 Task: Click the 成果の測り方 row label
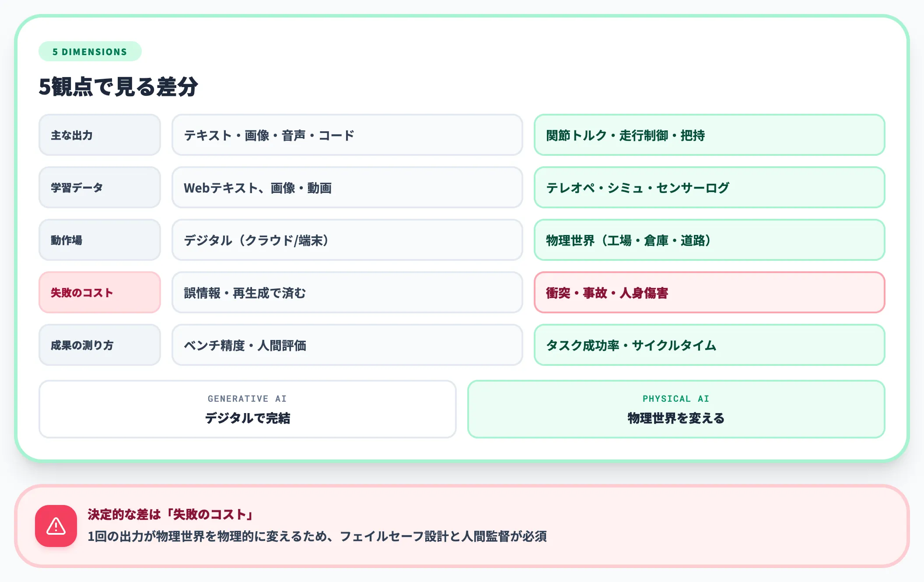(100, 345)
